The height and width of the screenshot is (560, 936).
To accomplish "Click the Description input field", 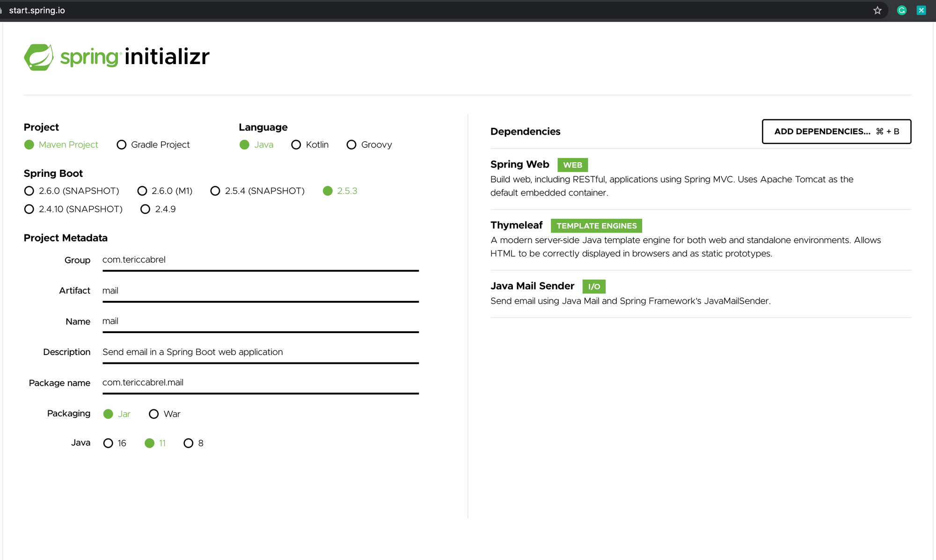I will [260, 351].
